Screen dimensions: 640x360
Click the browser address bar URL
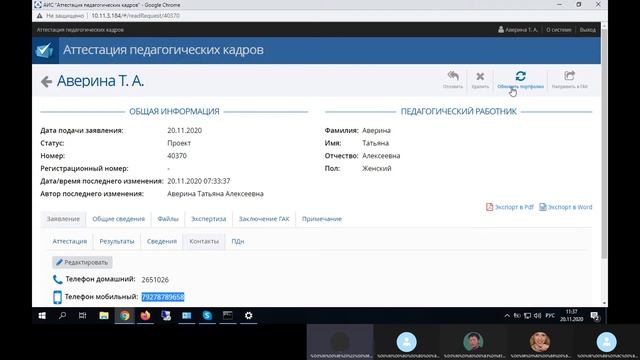[x=136, y=16]
